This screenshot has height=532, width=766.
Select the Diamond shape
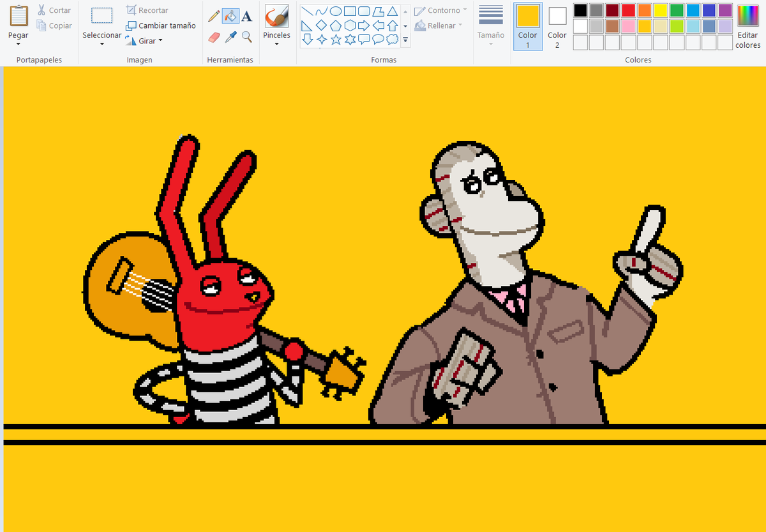[x=322, y=26]
